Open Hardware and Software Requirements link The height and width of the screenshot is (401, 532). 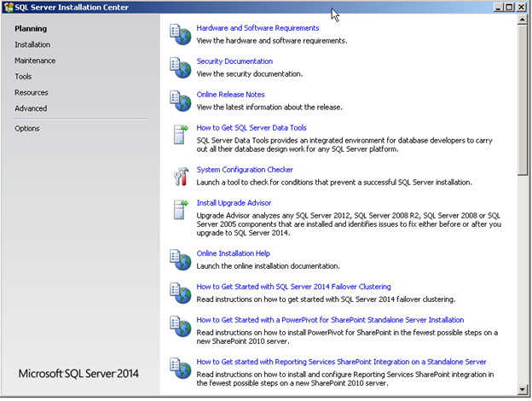(257, 28)
